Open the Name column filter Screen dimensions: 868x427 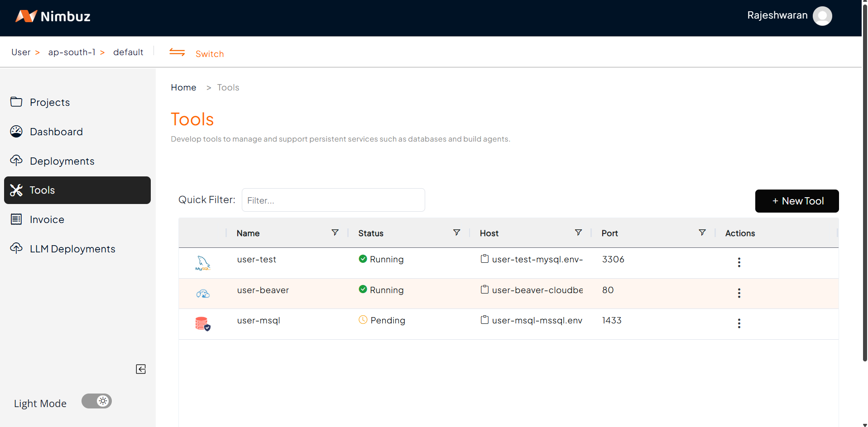pyautogui.click(x=335, y=232)
